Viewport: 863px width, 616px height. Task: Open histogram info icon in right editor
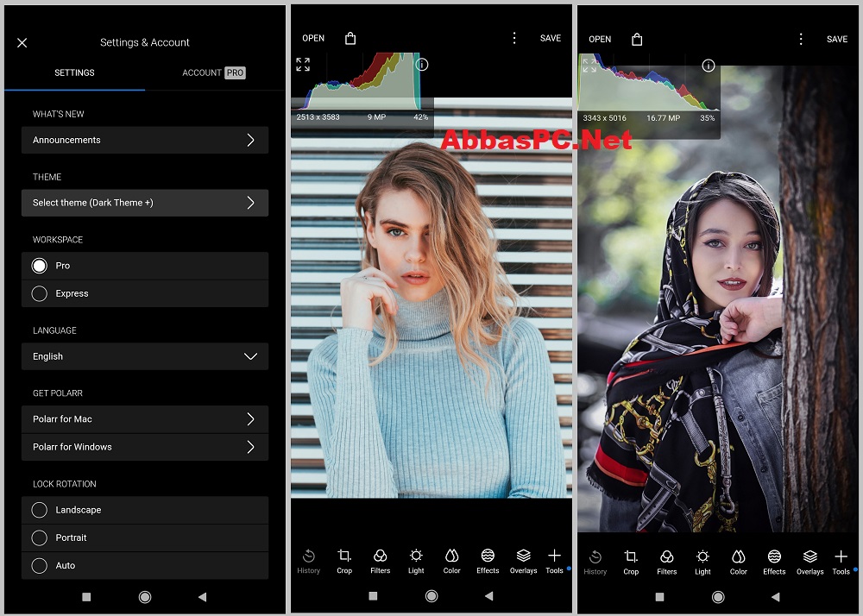[x=709, y=66]
